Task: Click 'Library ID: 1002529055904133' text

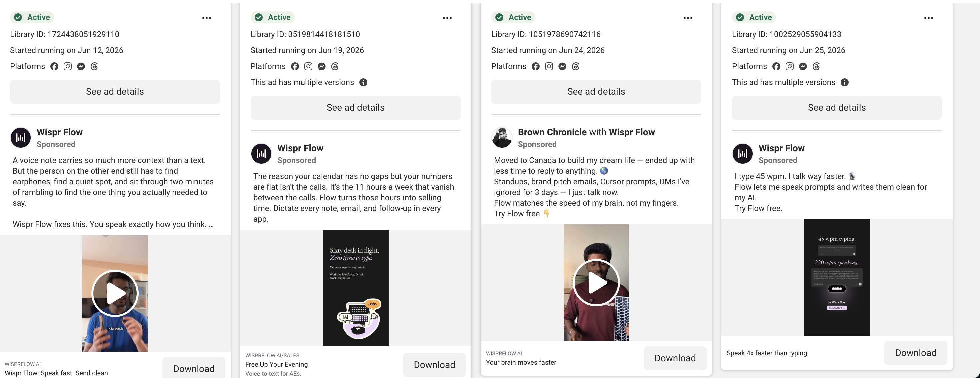Action: [x=786, y=34]
